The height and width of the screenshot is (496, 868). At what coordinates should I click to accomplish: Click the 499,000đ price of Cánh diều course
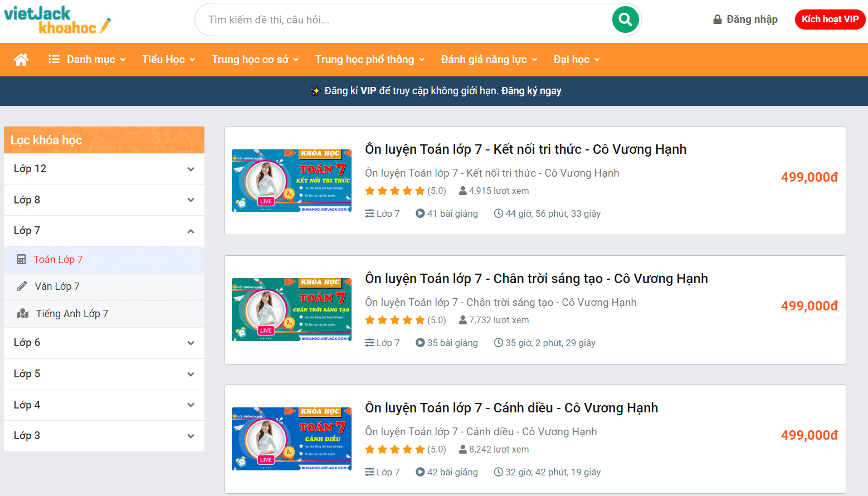click(x=810, y=435)
